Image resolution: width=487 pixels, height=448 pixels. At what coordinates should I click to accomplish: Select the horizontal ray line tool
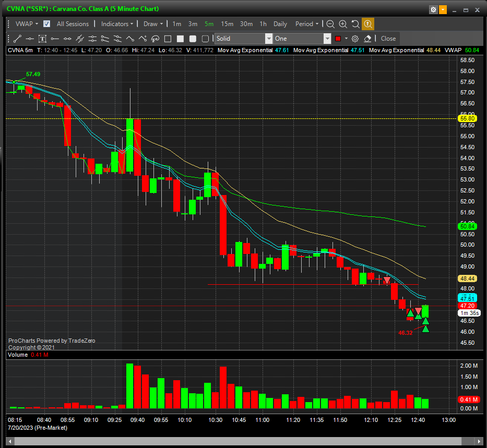(55, 39)
